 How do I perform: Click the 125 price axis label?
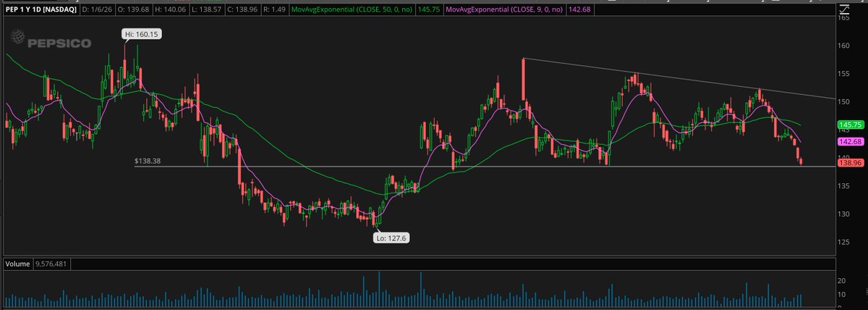844,242
